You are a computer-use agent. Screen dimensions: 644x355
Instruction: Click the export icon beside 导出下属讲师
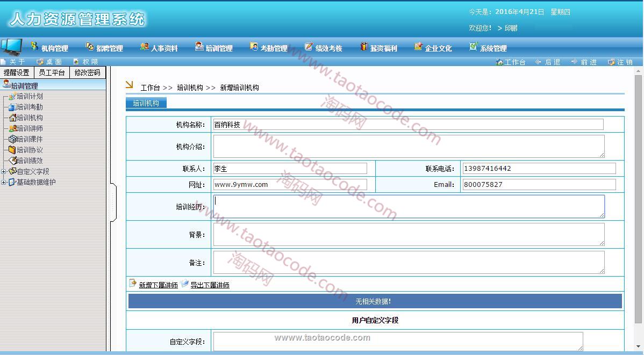[184, 283]
